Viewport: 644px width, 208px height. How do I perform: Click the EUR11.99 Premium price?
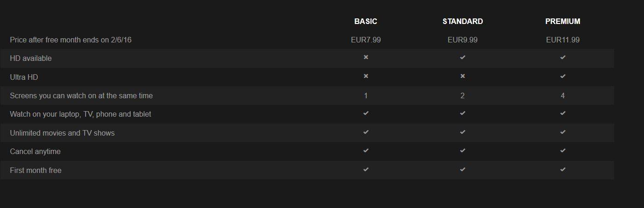pos(563,40)
